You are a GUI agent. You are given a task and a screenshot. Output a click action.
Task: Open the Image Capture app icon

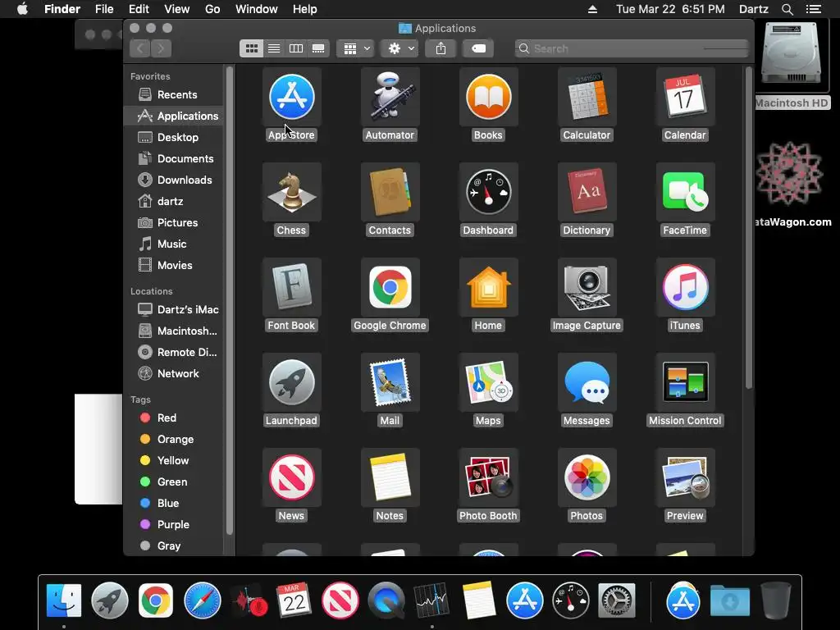coord(587,287)
